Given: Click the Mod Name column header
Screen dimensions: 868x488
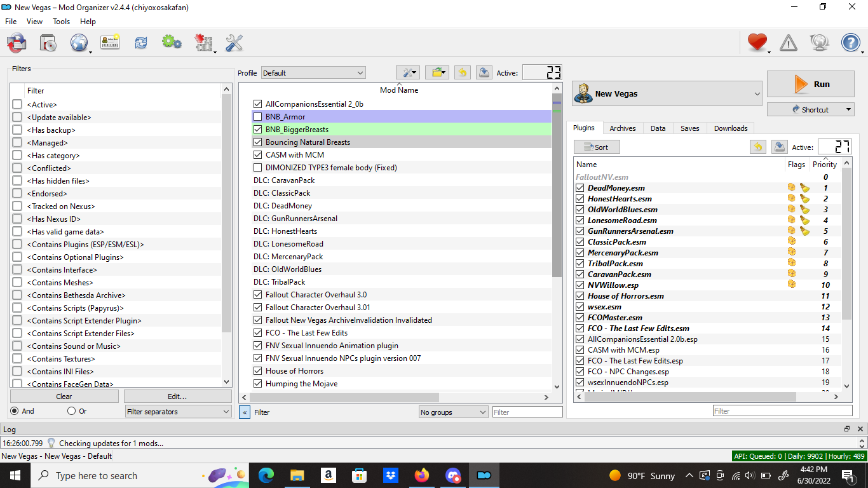Looking at the screenshot, I should [399, 90].
